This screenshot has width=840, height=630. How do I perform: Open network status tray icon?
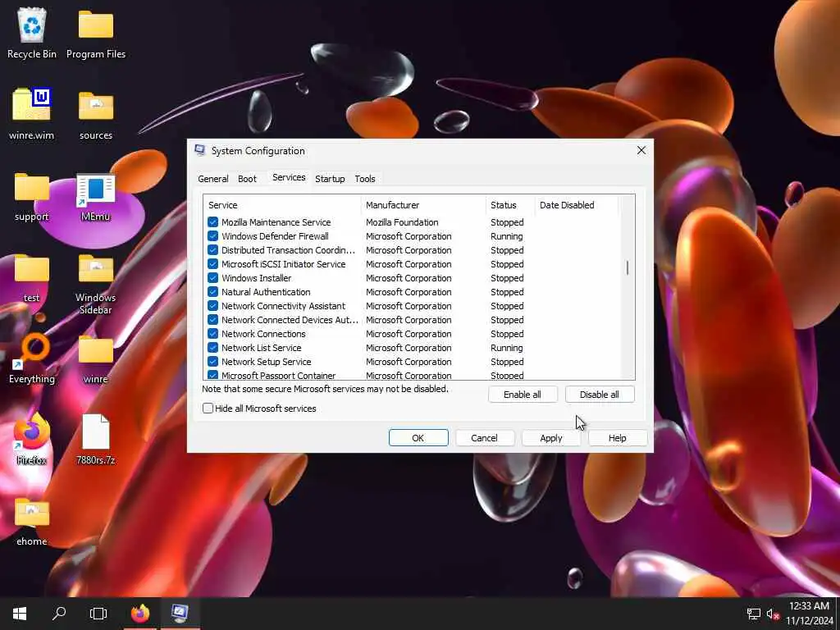point(754,614)
